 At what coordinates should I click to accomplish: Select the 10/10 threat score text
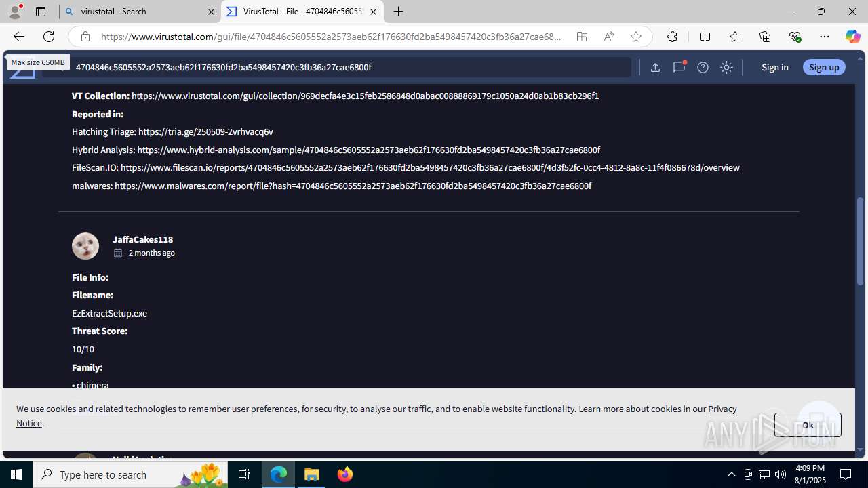click(83, 349)
